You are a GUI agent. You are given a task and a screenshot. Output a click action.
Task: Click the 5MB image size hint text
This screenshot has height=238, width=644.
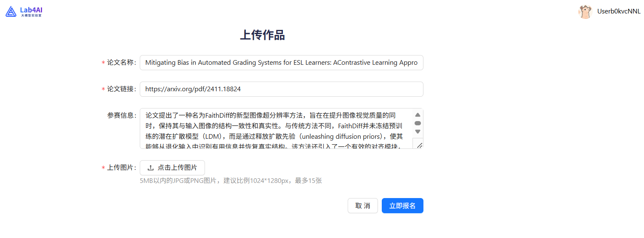click(x=231, y=181)
